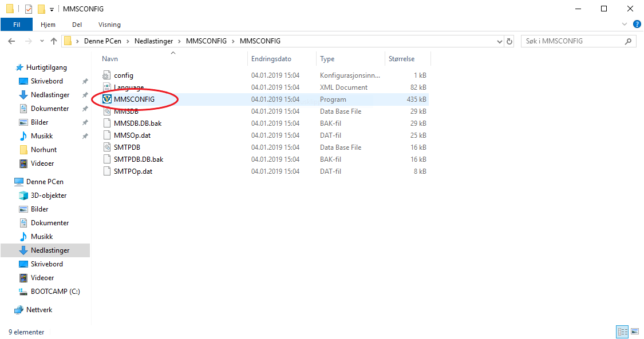This screenshot has width=644, height=339.
Task: Select the MMSDB.DB.bak file icon
Action: coord(107,123)
